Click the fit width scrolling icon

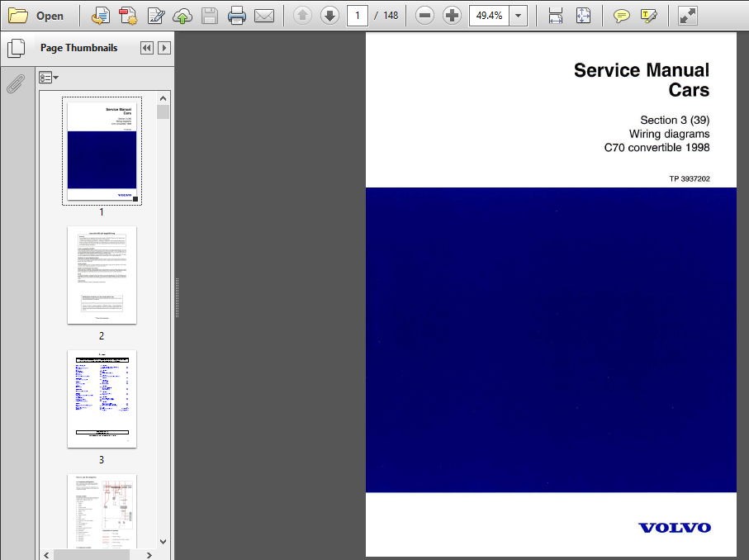pyautogui.click(x=556, y=16)
